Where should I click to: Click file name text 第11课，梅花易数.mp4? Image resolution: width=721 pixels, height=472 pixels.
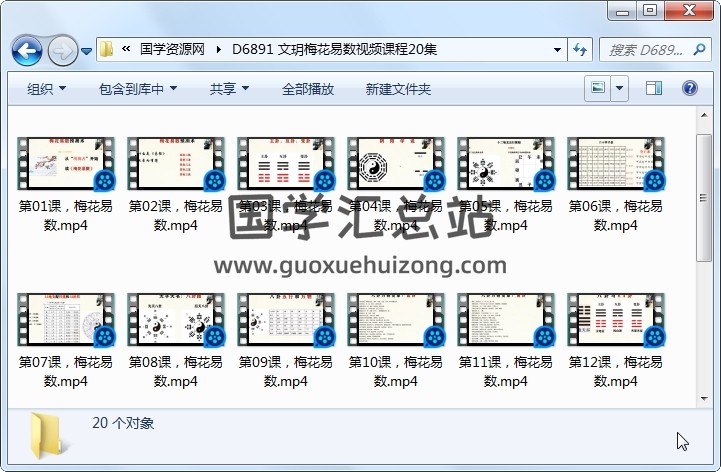click(x=505, y=372)
